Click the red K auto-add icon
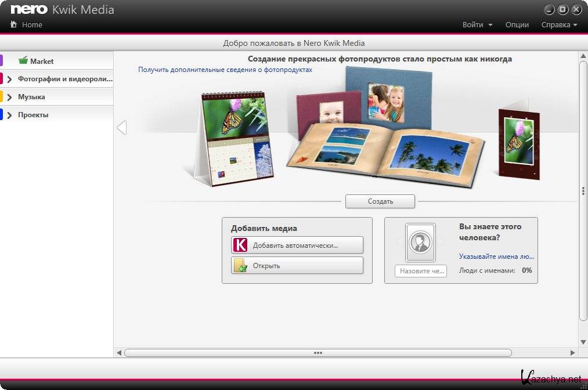The height and width of the screenshot is (390, 588). [240, 245]
